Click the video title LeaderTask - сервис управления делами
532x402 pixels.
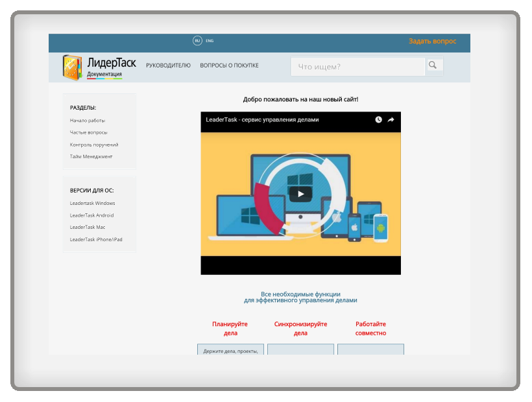coord(262,120)
